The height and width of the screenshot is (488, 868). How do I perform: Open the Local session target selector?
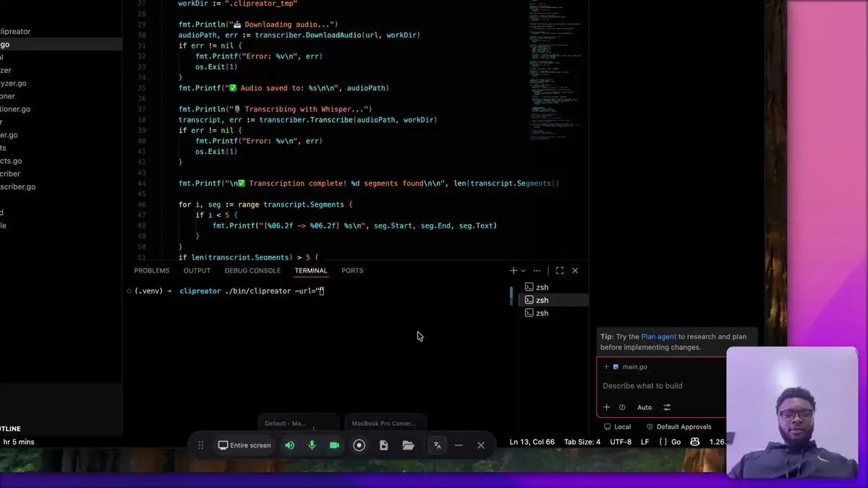(x=617, y=427)
